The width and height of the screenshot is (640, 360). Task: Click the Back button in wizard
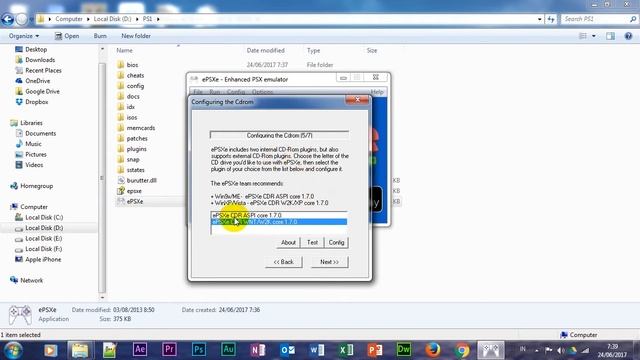point(284,262)
